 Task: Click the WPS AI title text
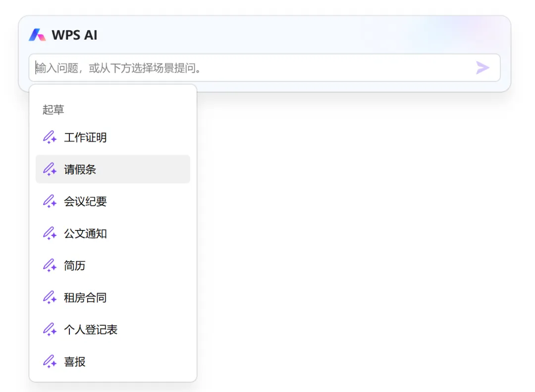pos(74,35)
